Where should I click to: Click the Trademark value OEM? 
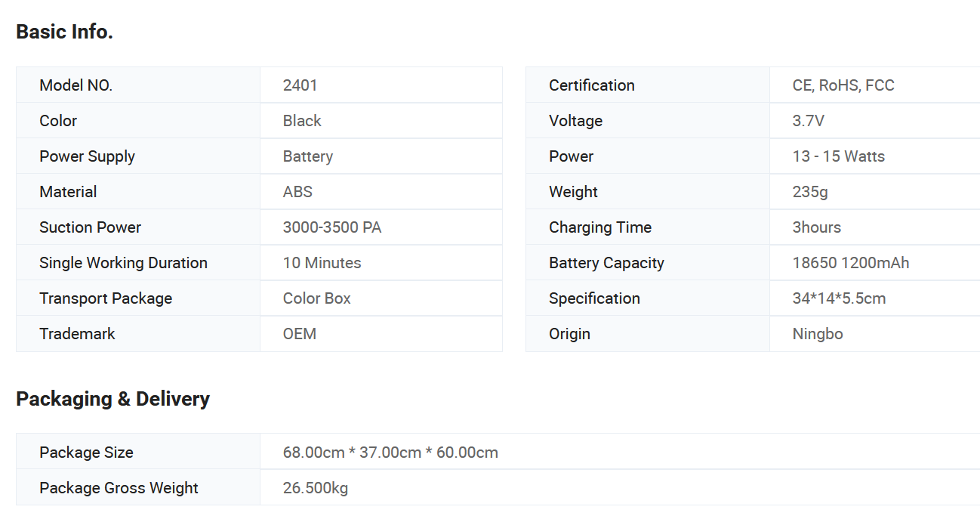[x=300, y=334]
